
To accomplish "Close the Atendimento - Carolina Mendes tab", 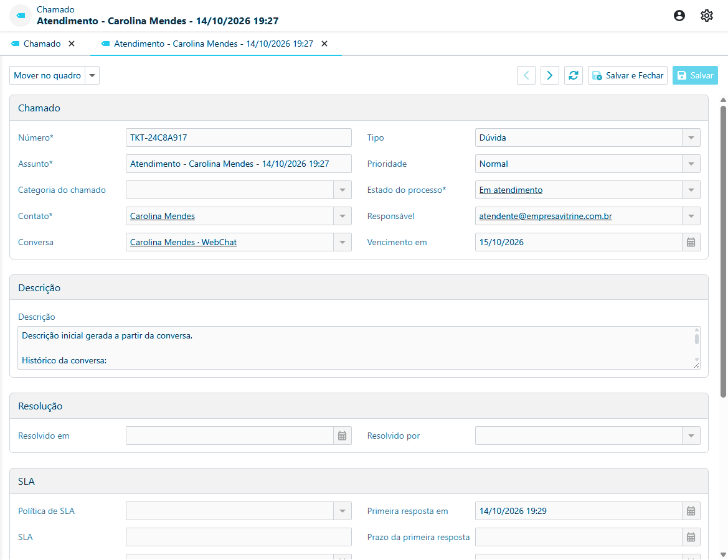I will pyautogui.click(x=324, y=44).
